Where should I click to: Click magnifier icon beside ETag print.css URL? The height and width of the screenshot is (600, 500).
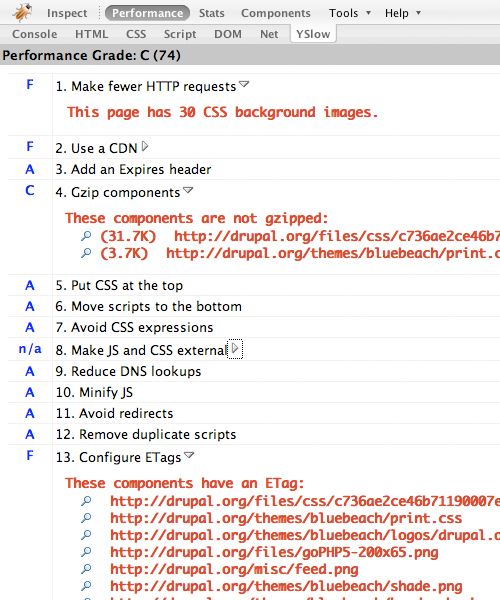[x=86, y=518]
